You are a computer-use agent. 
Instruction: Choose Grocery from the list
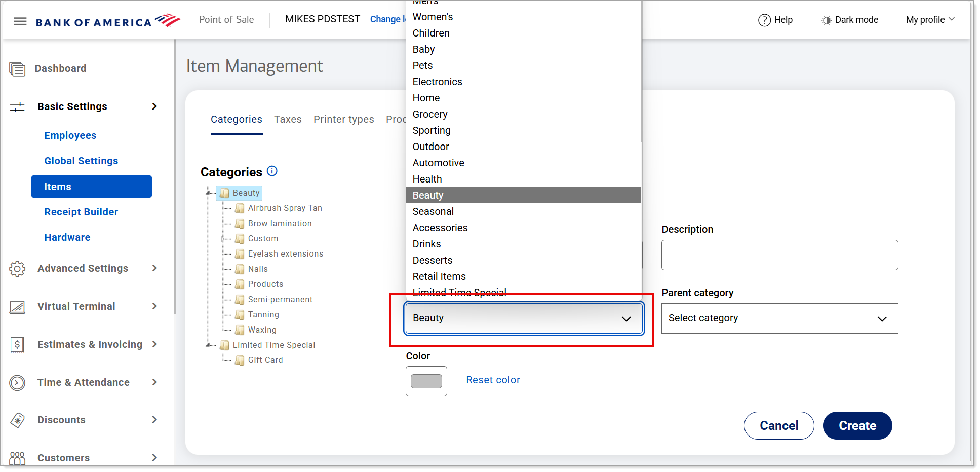click(523, 114)
